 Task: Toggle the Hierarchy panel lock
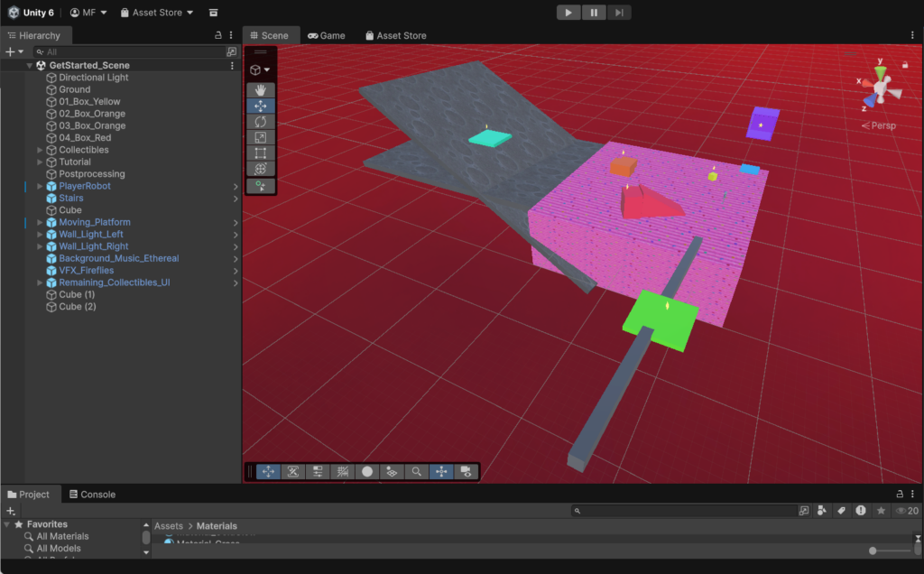[x=218, y=35]
